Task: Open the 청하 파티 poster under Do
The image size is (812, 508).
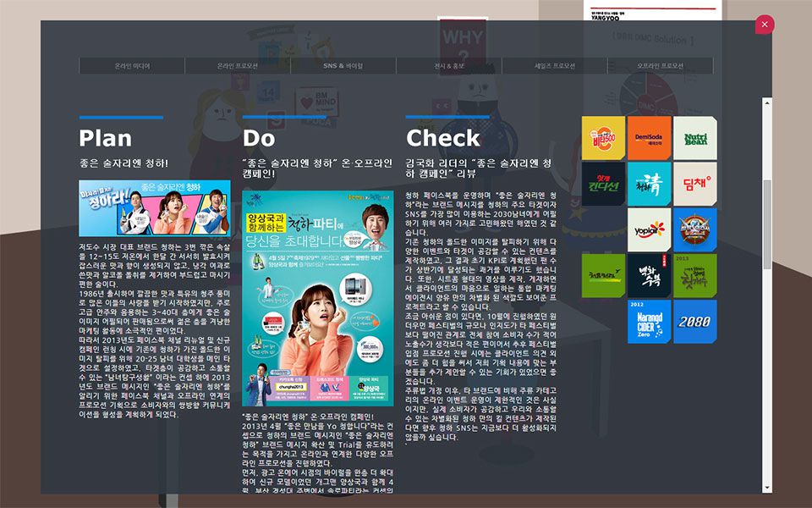Action: point(317,298)
